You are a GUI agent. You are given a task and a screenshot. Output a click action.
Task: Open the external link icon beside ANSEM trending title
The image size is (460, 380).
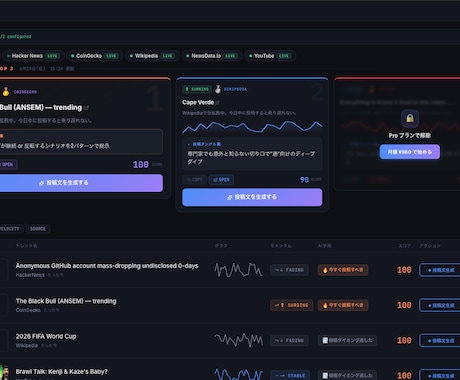[x=87, y=108]
